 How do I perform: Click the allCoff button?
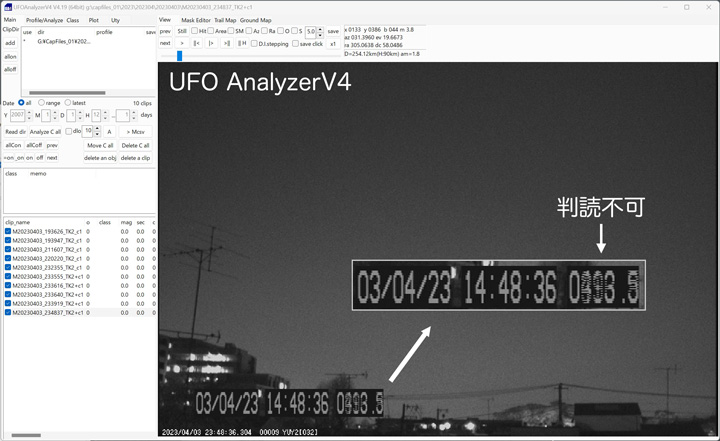(34, 145)
